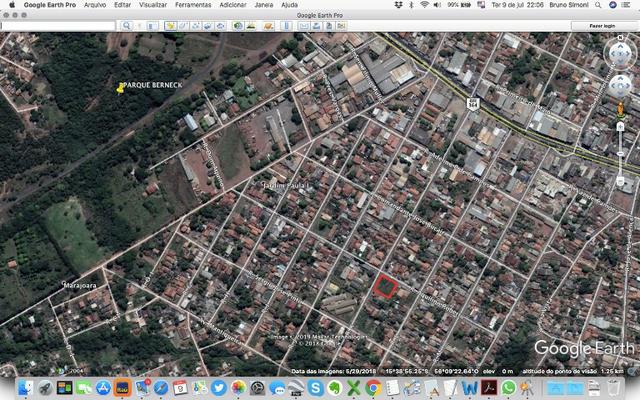Show historical imagery with the clock icon
The height and width of the screenshot is (400, 640).
click(238, 26)
